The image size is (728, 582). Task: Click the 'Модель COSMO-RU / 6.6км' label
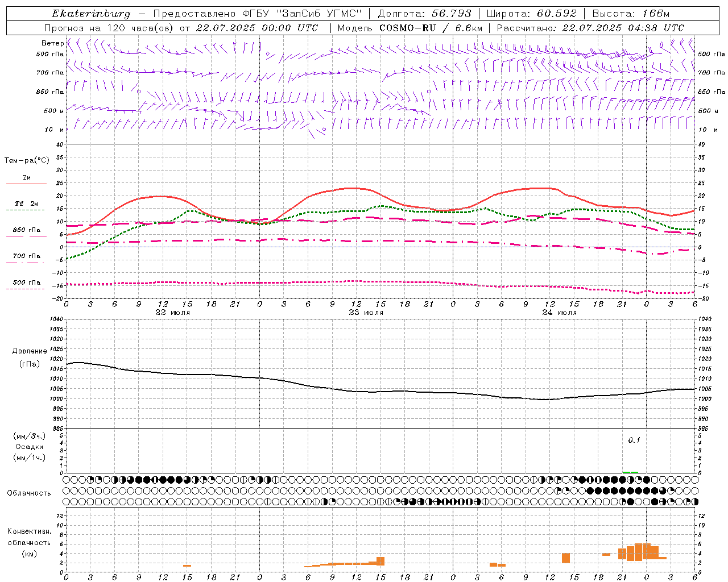[410, 28]
